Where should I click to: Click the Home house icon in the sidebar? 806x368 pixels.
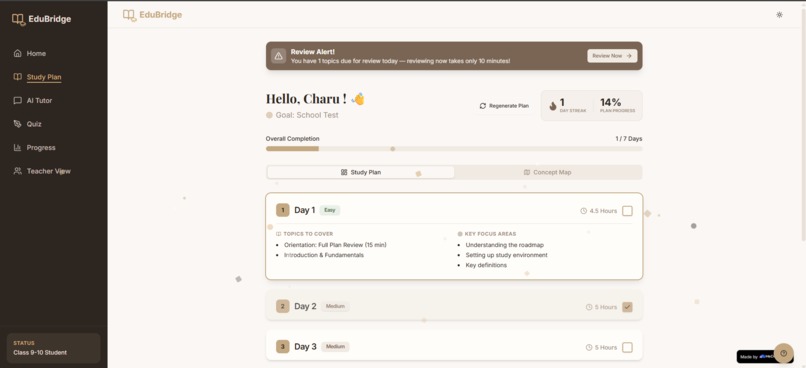point(17,53)
